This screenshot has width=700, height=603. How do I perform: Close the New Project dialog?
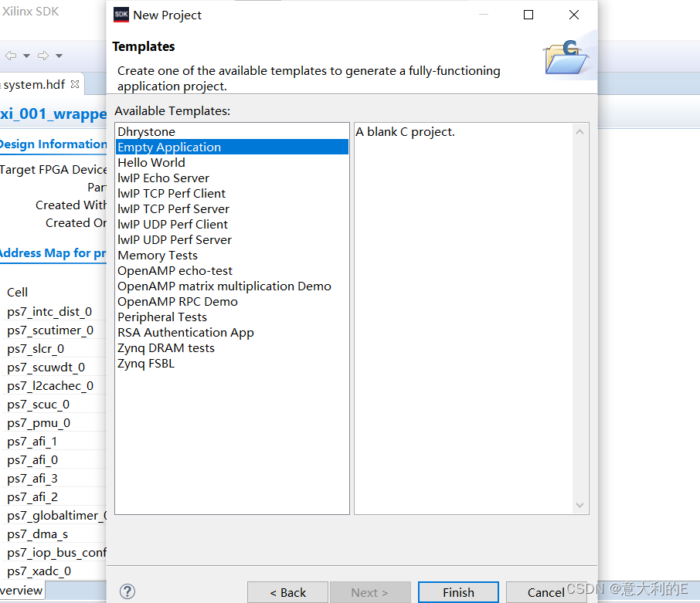tap(574, 15)
